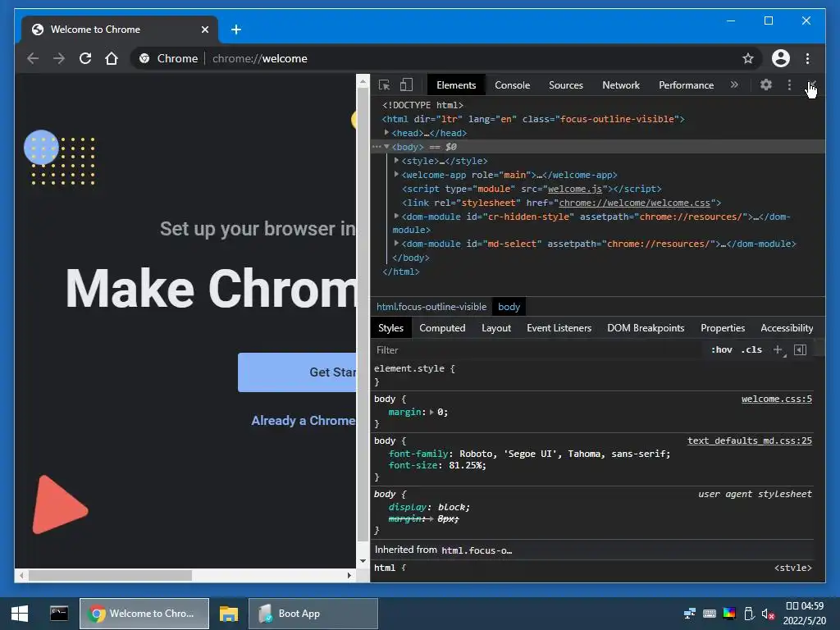Screen dimensions: 840x630
Task: Reload the Chrome welcome page
Action: (85, 58)
